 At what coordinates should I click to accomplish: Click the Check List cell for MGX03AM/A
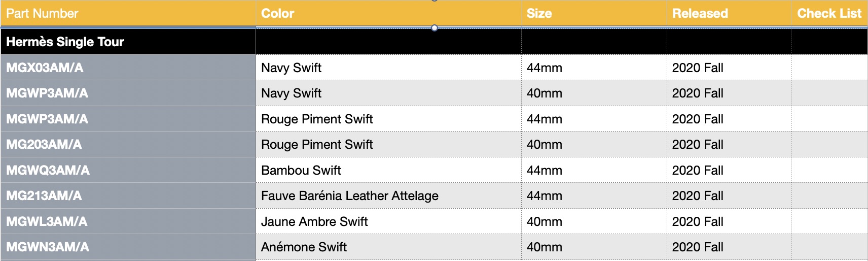click(x=829, y=68)
